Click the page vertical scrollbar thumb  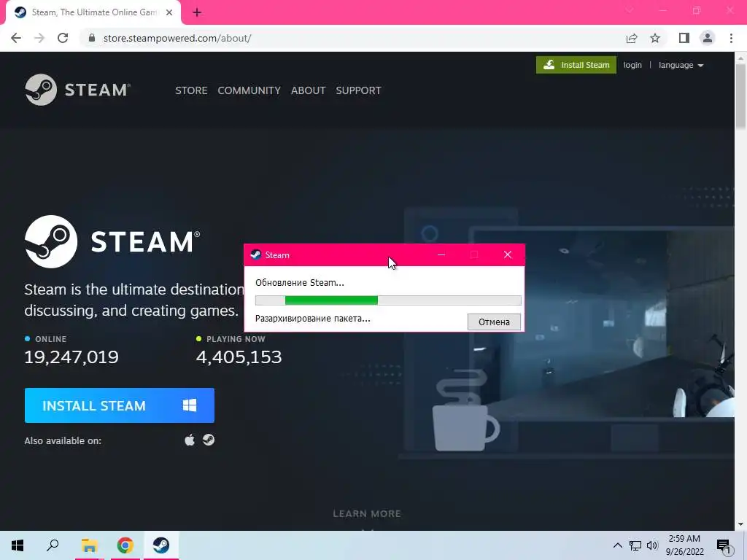coord(741,96)
